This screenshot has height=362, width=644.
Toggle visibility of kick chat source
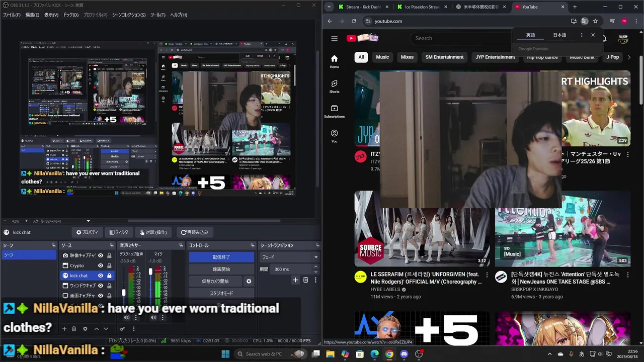[101, 276]
